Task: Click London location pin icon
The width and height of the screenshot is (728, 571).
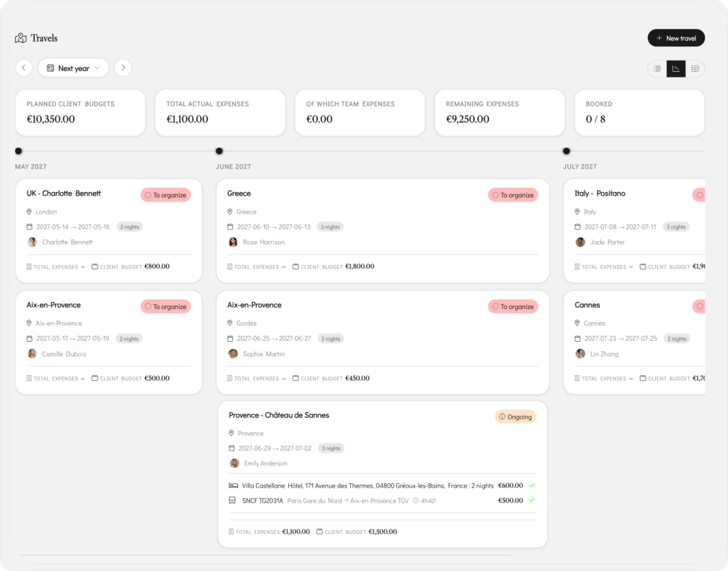Action: [x=29, y=212]
